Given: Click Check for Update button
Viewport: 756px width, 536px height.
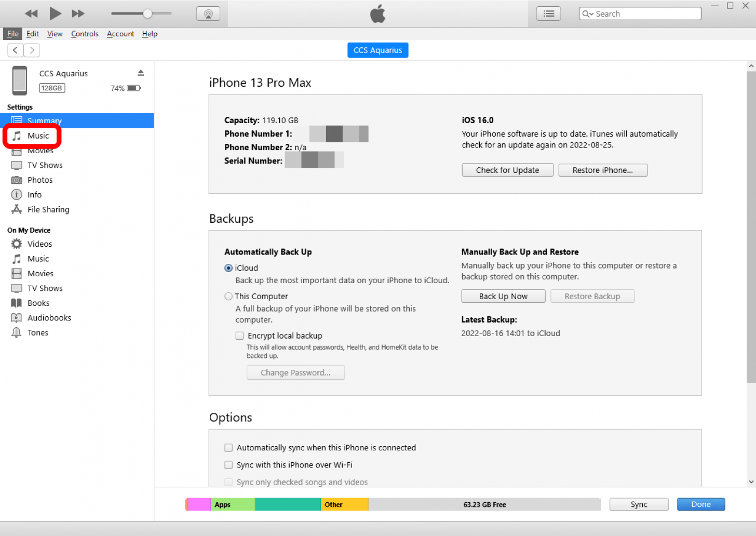Looking at the screenshot, I should [507, 170].
